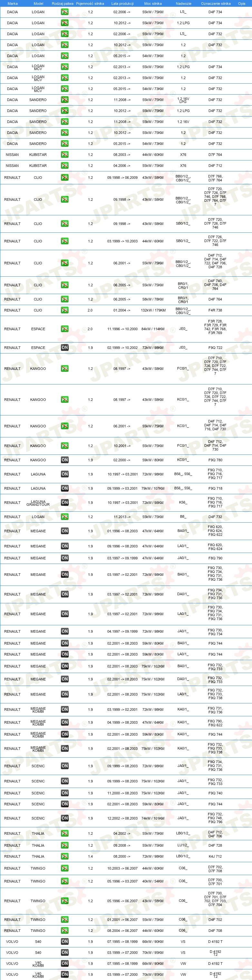Click PB icon in Twingo 10.2003 D7F 702 row
The width and height of the screenshot is (252, 980).
pyautogui.click(x=64, y=868)
